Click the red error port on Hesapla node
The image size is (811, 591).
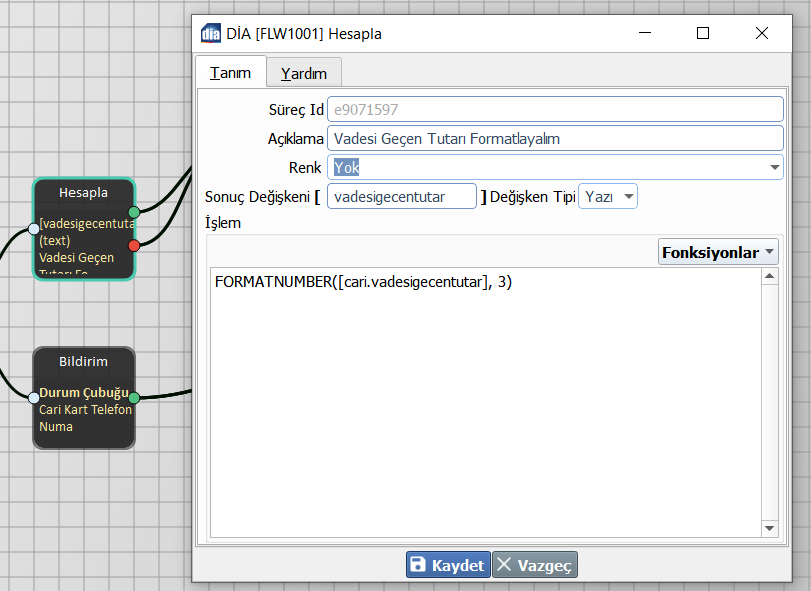coord(134,245)
